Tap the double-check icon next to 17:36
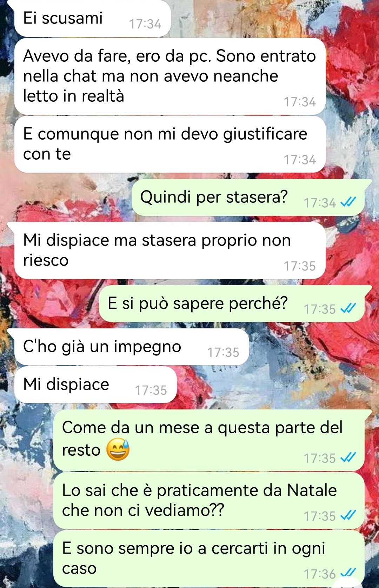Screen dimensions: 379x588 tap(349, 573)
